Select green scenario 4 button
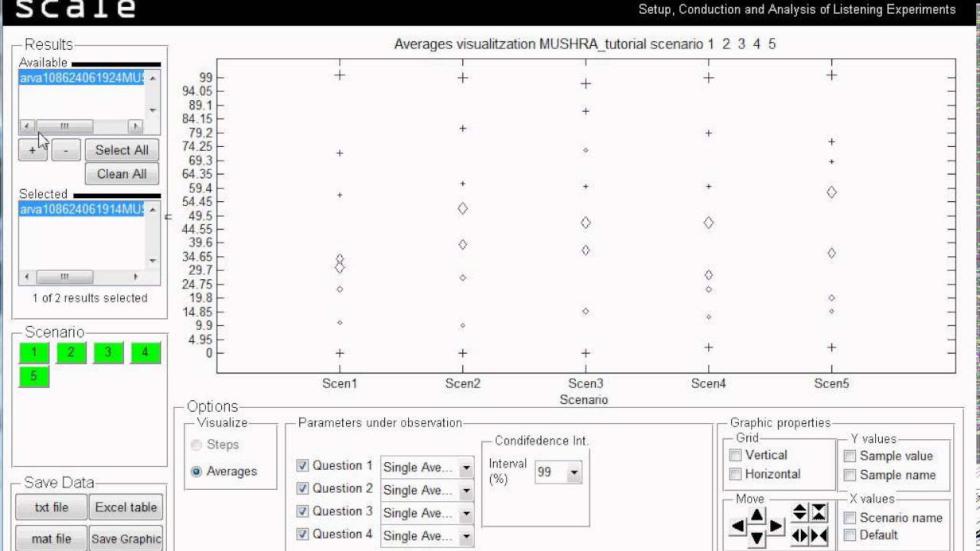 pos(145,353)
